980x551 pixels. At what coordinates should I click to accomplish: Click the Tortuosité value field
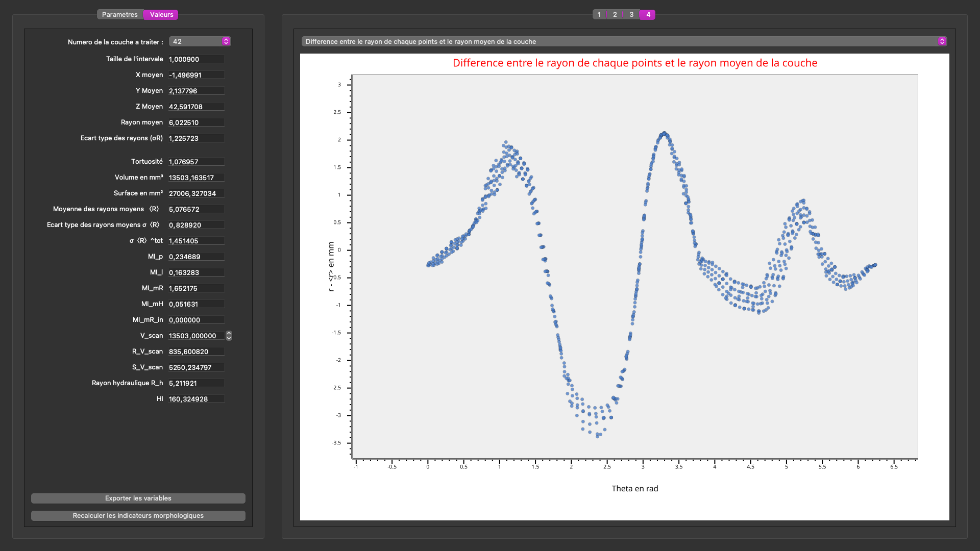point(195,162)
